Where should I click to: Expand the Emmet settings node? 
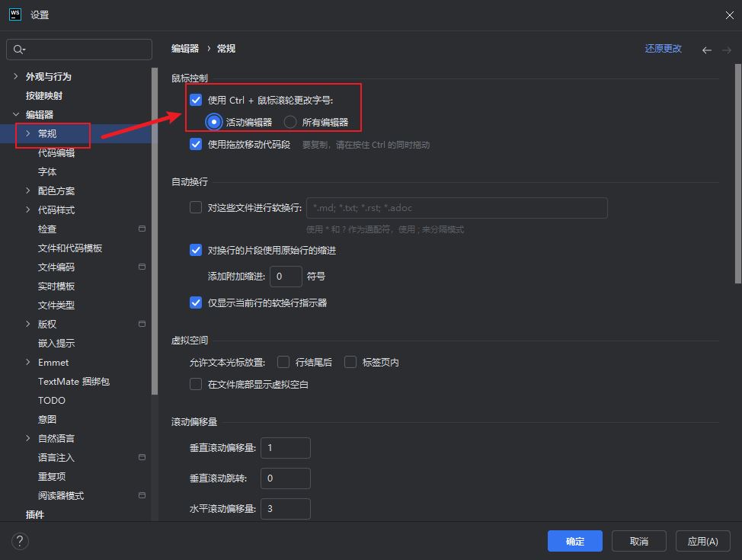point(27,362)
